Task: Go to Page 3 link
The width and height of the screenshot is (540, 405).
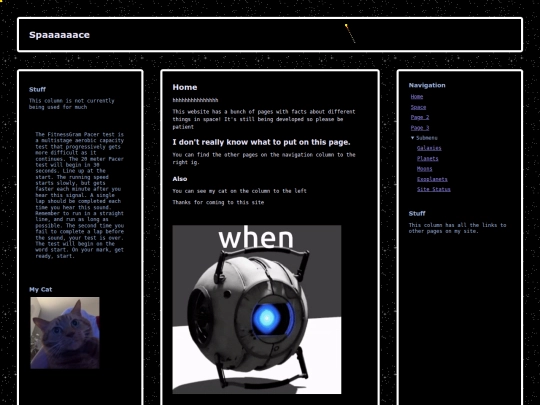Action: click(420, 128)
